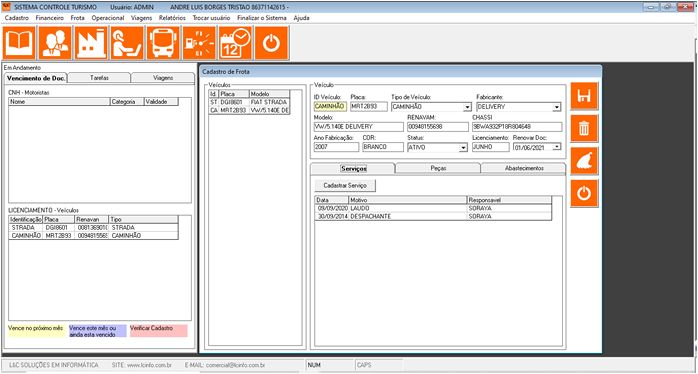Save vehicle record with the disk icon
Screen dimensions: 698x374
point(584,96)
